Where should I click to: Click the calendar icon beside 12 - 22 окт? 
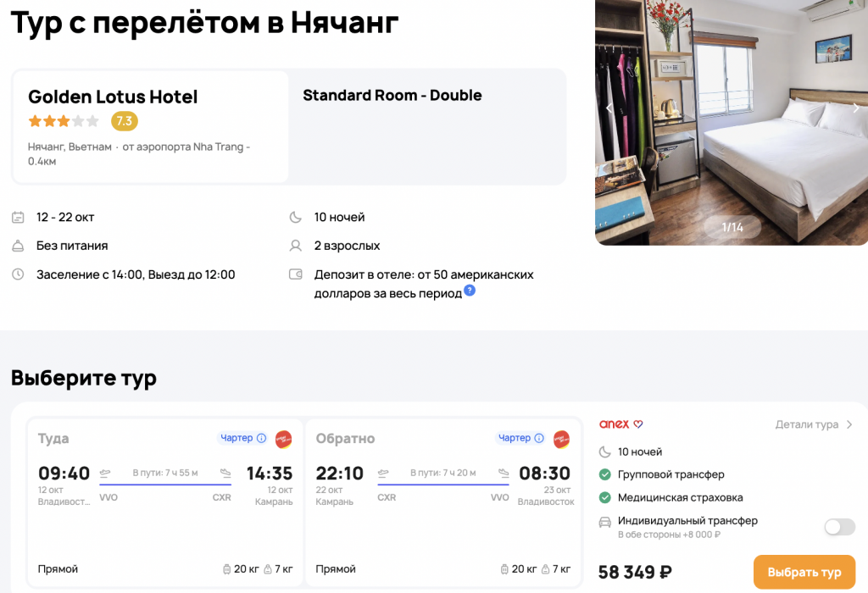click(x=18, y=218)
